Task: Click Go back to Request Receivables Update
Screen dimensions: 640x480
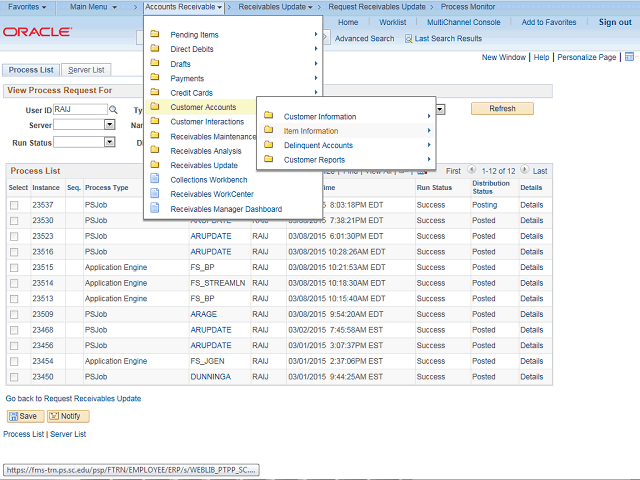Action: click(73, 398)
